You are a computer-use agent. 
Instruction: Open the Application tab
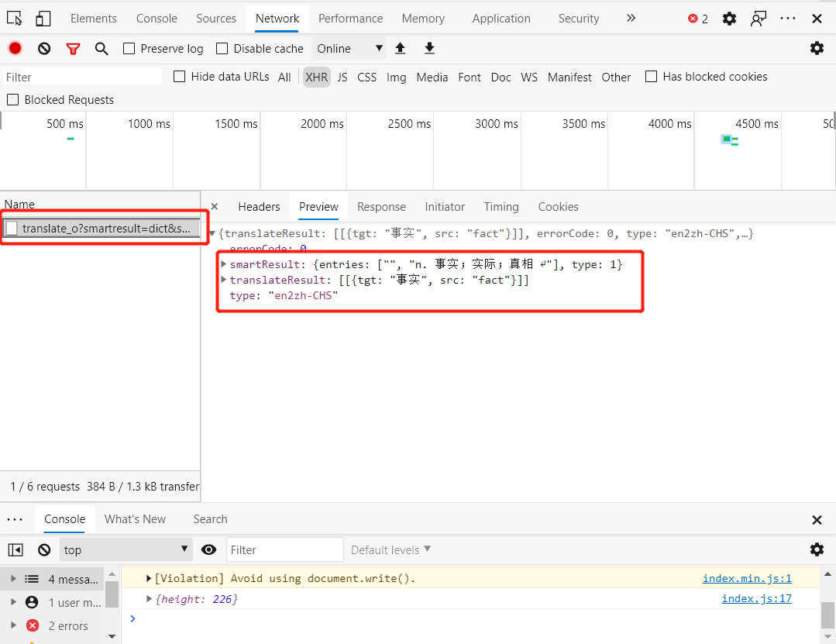click(501, 19)
